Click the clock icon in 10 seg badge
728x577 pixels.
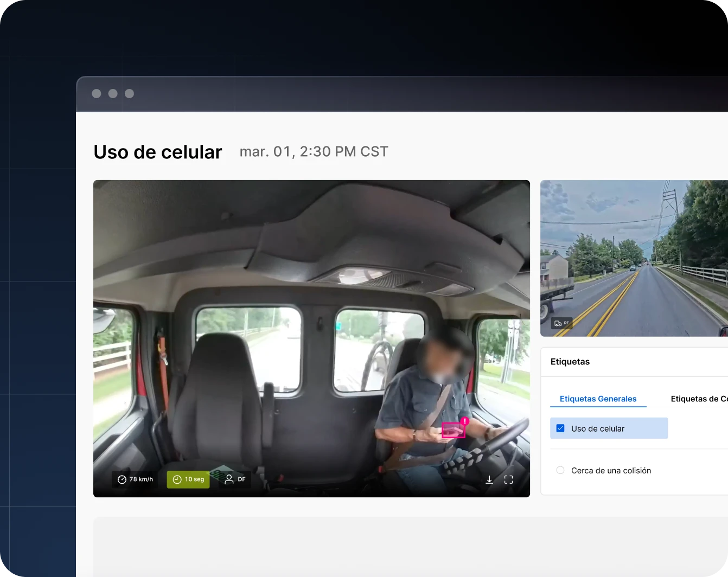point(177,479)
